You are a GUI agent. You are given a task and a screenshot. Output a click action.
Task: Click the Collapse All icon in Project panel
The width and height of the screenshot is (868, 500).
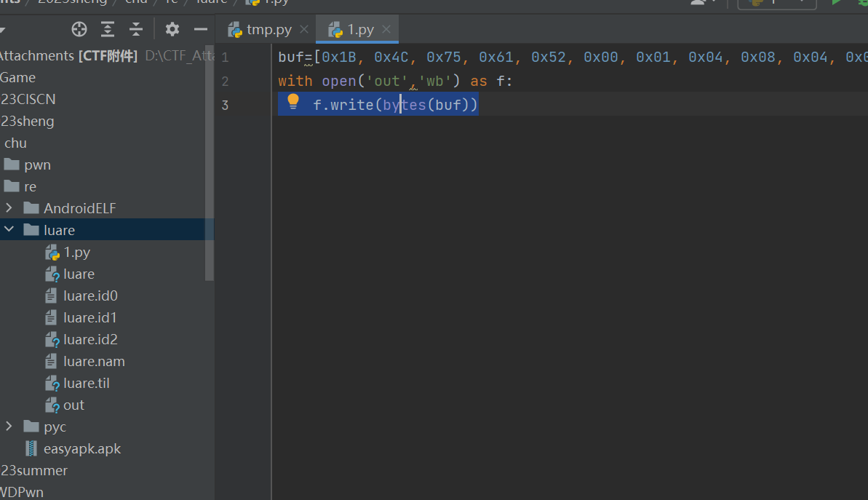(x=136, y=29)
